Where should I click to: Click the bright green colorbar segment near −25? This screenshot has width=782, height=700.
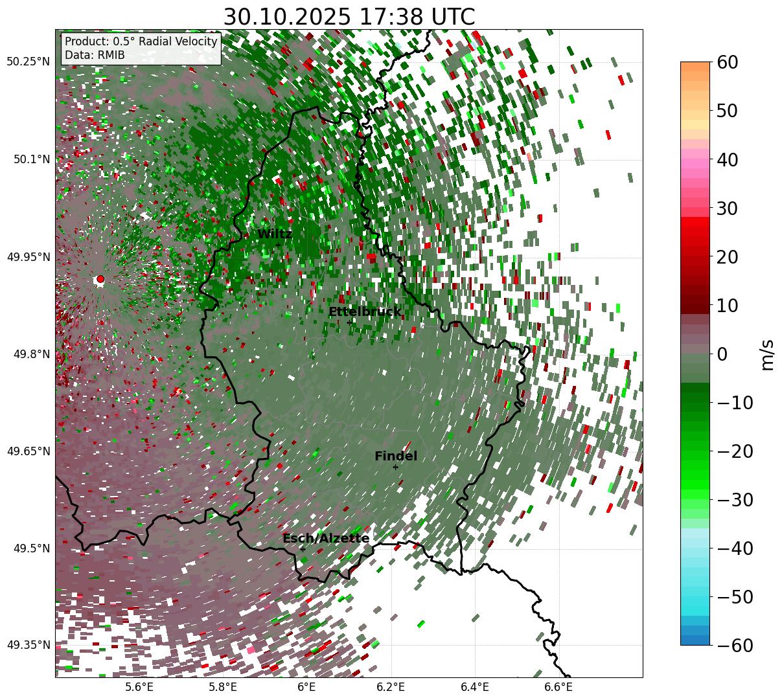[x=695, y=476]
